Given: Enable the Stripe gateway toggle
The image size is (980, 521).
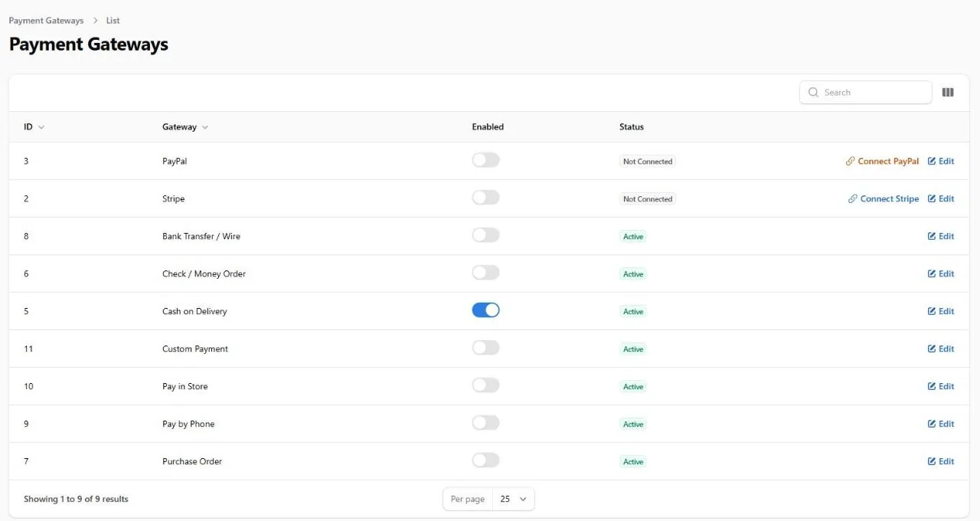Looking at the screenshot, I should coord(485,198).
